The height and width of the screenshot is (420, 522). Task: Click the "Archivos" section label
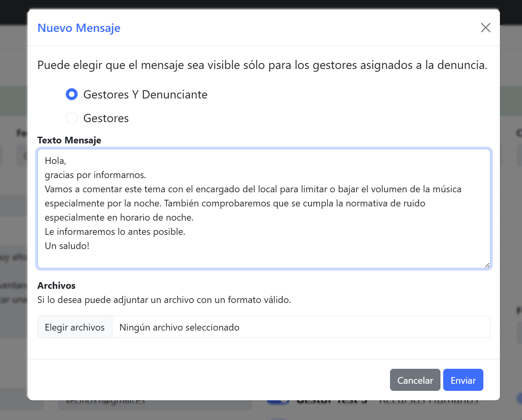[56, 285]
